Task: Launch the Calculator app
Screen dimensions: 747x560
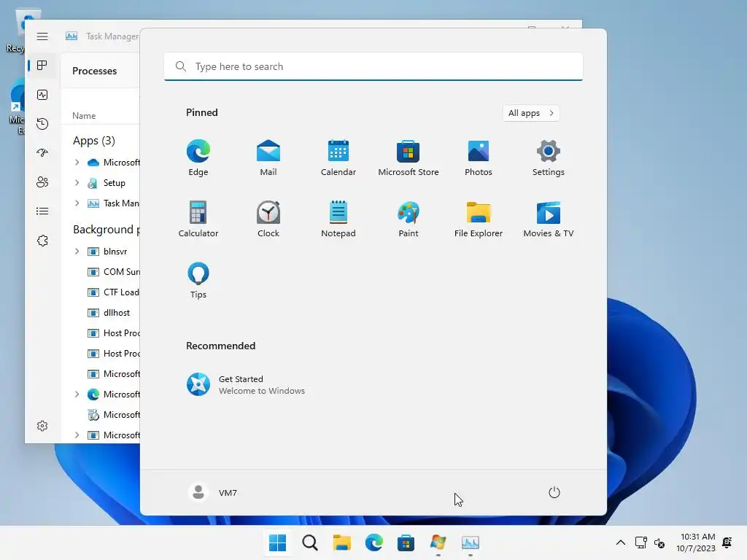Action: 198,219
